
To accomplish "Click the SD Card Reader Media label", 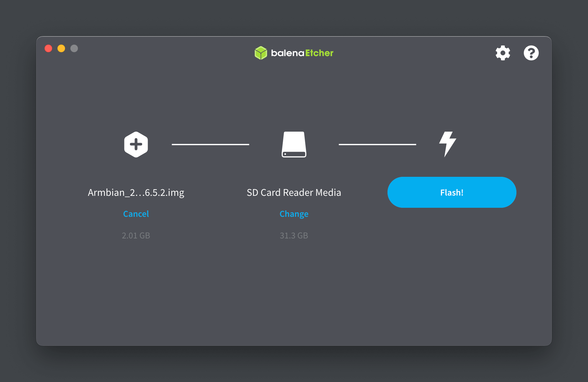I will coord(294,193).
